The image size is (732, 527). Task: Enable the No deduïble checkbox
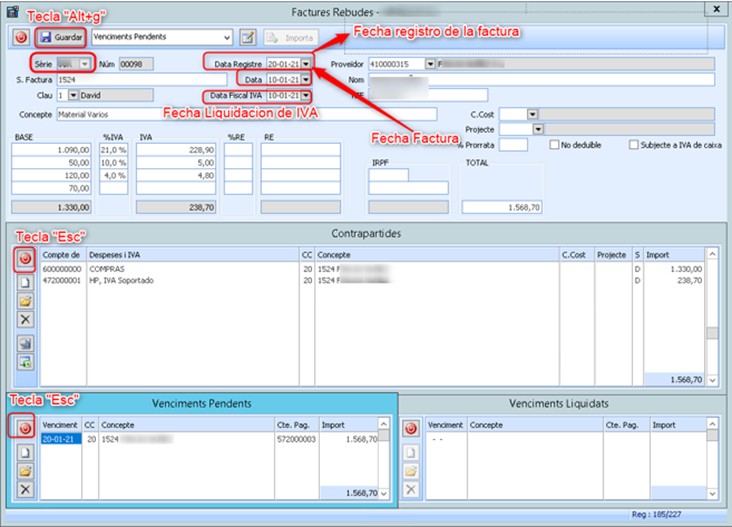pyautogui.click(x=555, y=145)
